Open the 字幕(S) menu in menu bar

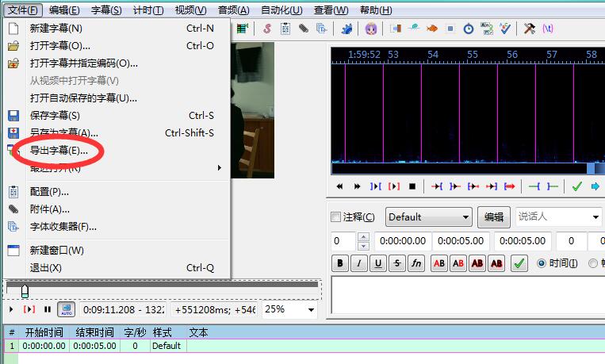[106, 10]
